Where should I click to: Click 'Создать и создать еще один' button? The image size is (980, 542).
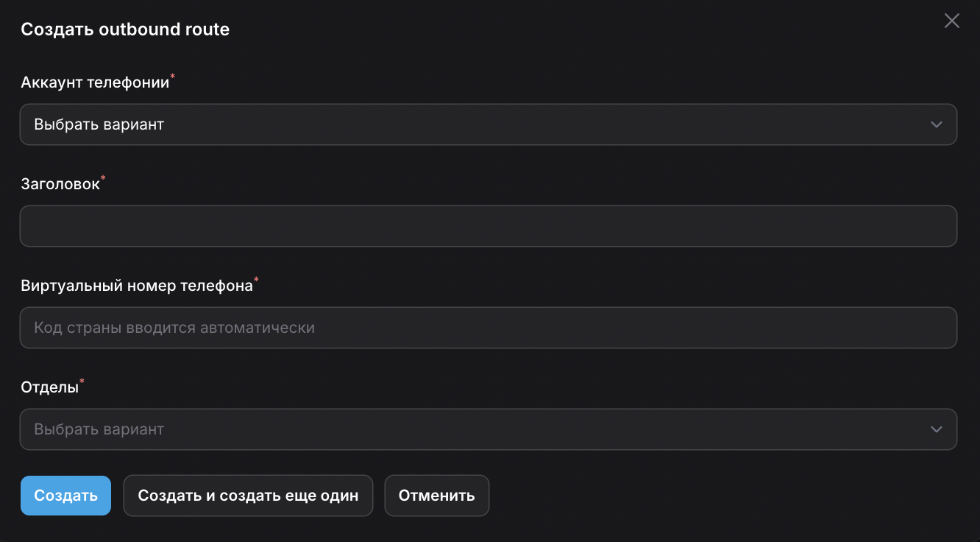[248, 496]
